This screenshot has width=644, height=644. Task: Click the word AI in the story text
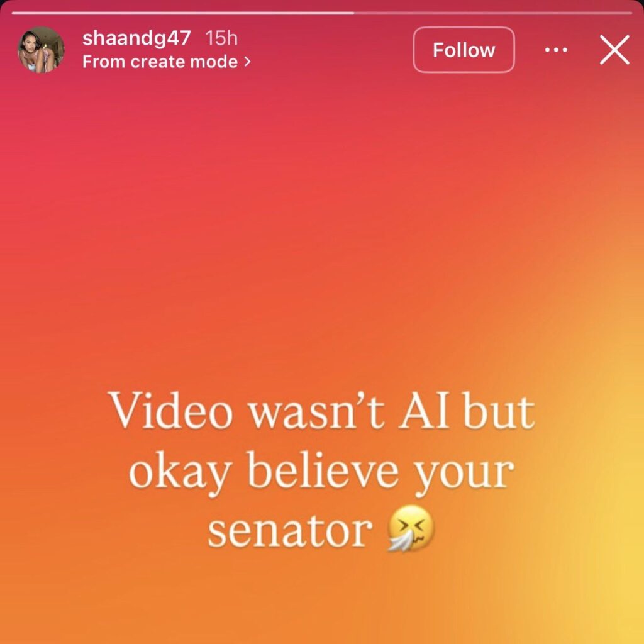425,411
